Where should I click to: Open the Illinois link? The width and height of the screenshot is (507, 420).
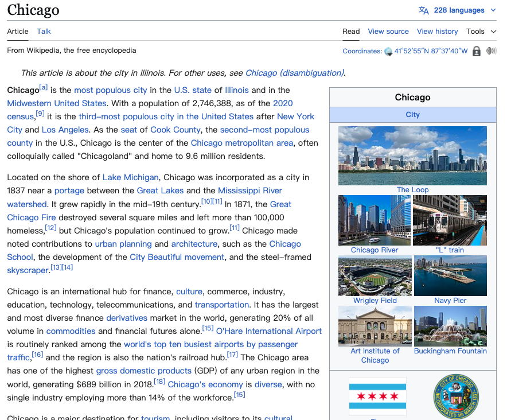(237, 90)
